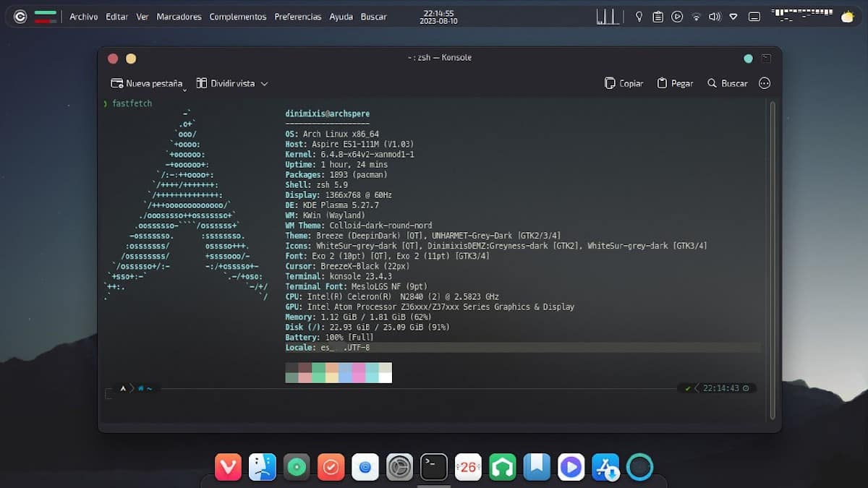Image resolution: width=868 pixels, height=488 pixels.
Task: Open the green headphones app in dock
Action: point(503,468)
